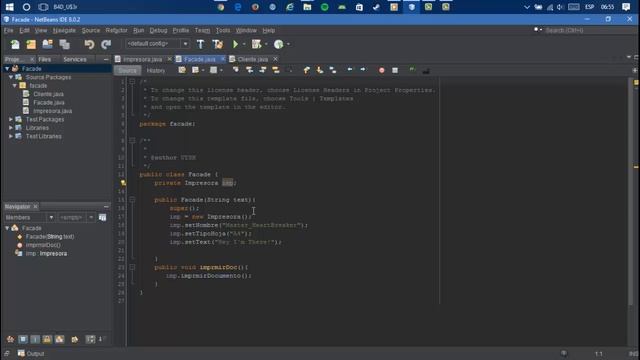Collapse the Facade class in Navigator tree
The height and width of the screenshot is (360, 640).
coord(7,228)
